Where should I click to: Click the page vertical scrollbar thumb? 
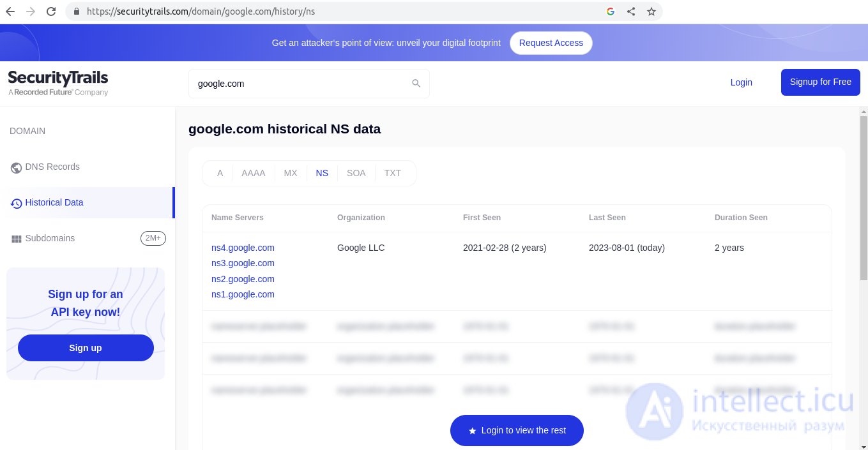point(864,198)
